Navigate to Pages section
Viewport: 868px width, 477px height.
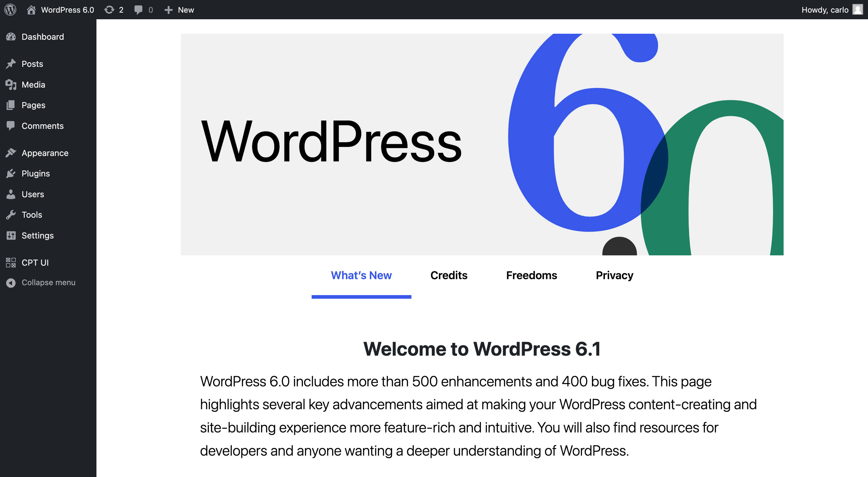[x=33, y=104]
